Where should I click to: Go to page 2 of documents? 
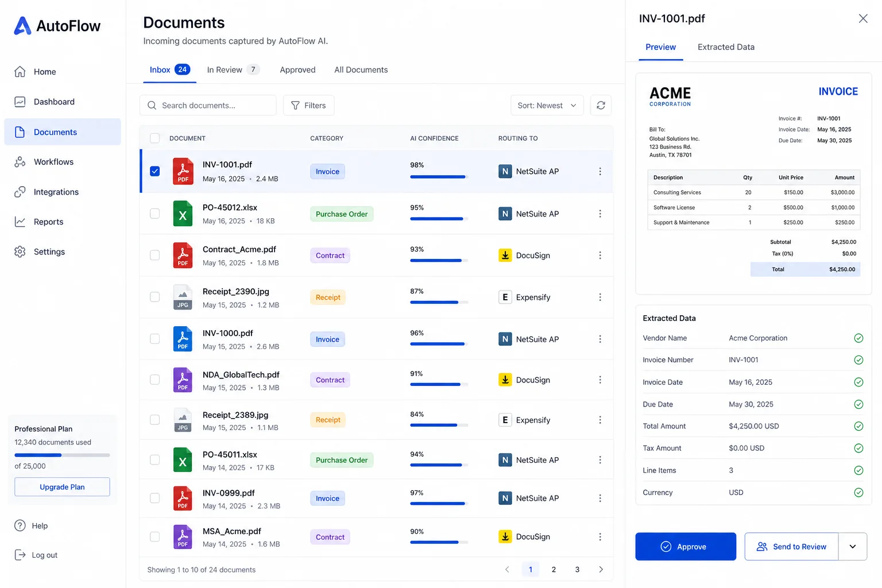tap(554, 570)
